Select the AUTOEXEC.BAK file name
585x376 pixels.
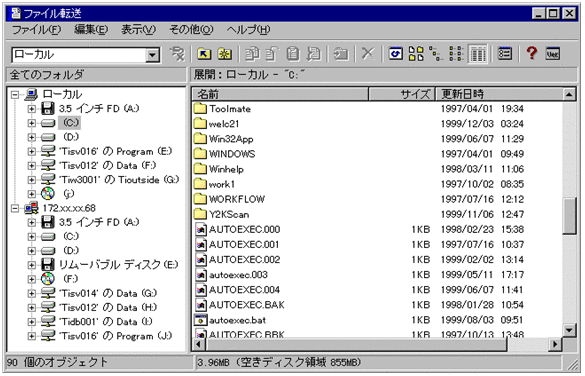pos(247,305)
